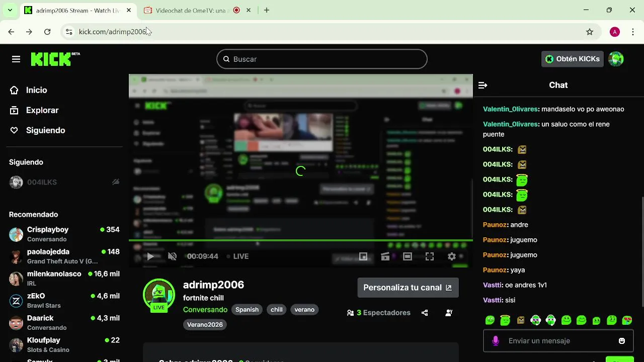Open the clip creation icon

(385, 256)
